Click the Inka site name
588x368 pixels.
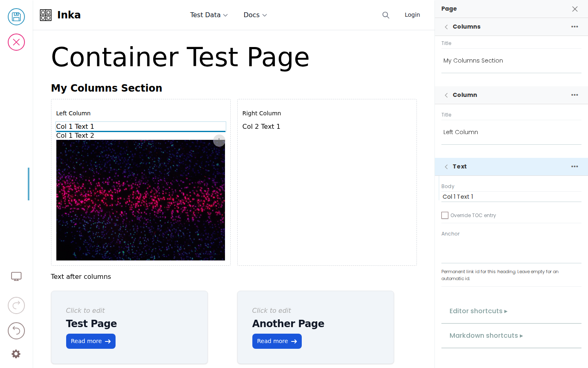coord(69,15)
